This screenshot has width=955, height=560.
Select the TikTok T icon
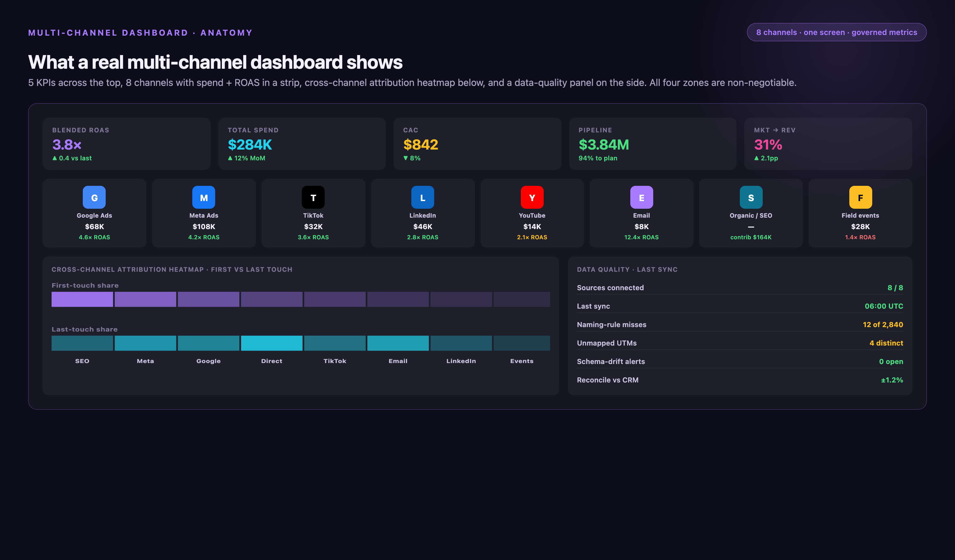click(x=313, y=197)
